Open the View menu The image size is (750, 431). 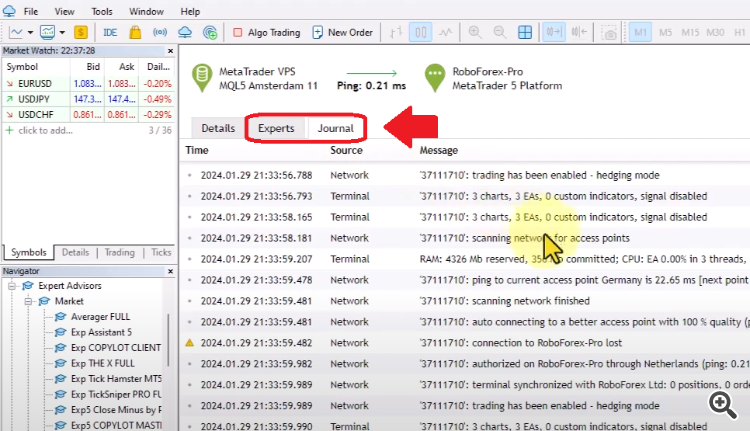[64, 11]
